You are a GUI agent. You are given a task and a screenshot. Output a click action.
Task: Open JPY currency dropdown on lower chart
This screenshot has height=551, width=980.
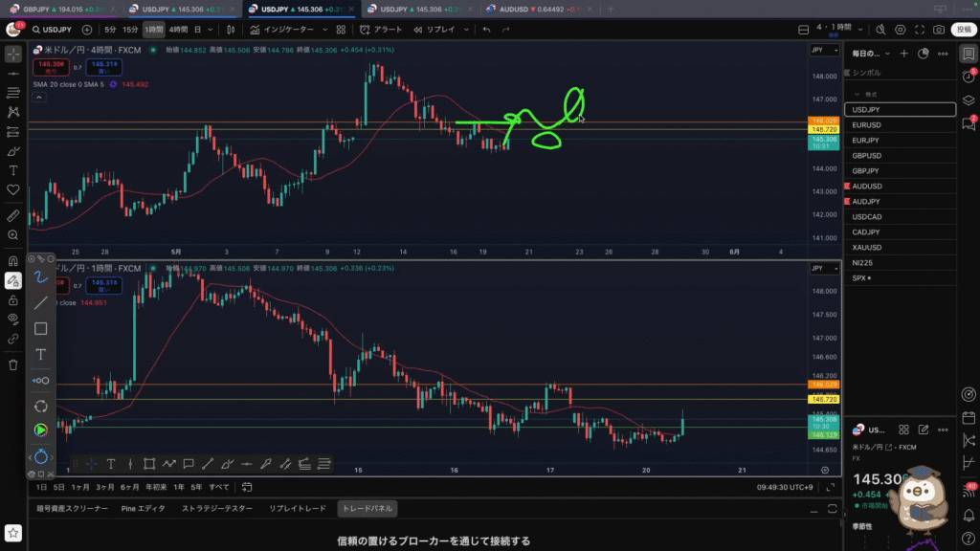[824, 269]
